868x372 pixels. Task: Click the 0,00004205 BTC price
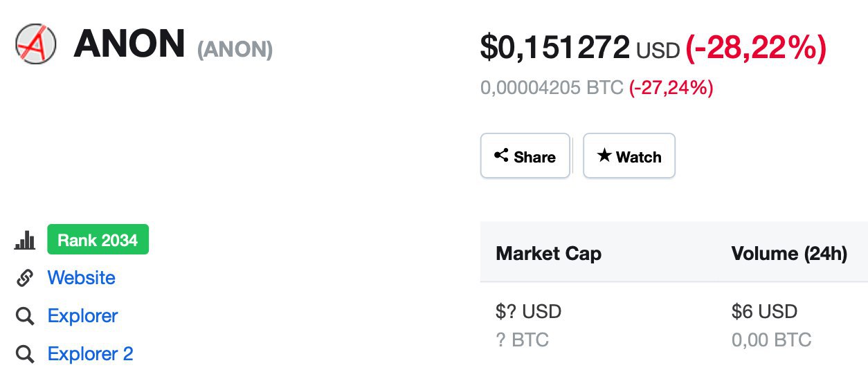[552, 88]
